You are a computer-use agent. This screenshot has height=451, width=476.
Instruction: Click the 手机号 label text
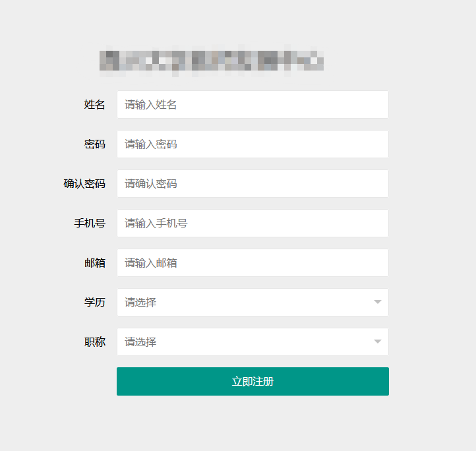coord(90,224)
